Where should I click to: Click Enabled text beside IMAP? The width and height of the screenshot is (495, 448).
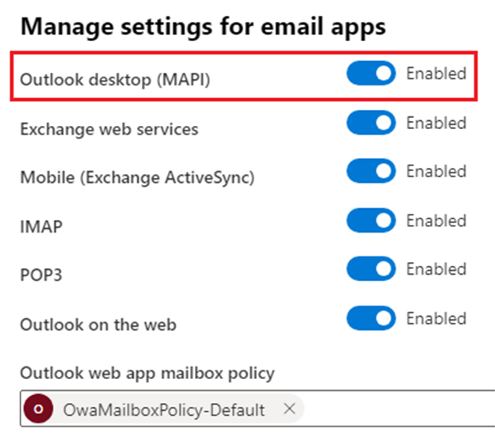(436, 221)
